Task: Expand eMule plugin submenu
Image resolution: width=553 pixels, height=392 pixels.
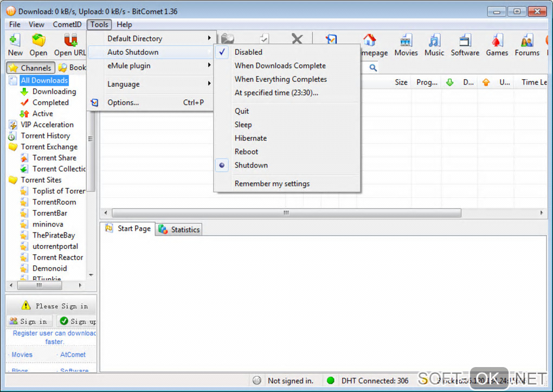Action: [x=151, y=66]
